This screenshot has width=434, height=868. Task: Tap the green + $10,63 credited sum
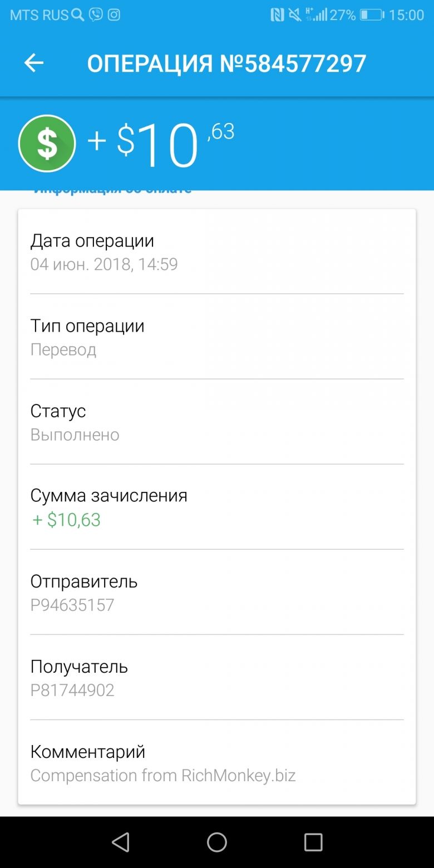tap(66, 520)
